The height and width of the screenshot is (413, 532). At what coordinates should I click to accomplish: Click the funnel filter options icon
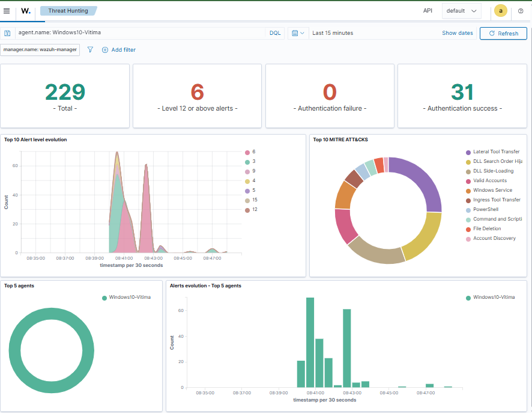(90, 49)
